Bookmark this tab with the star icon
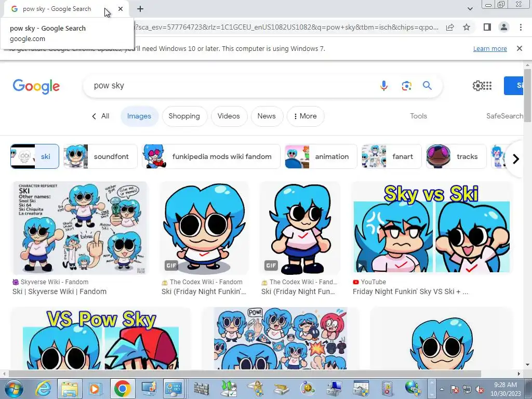The height and width of the screenshot is (399, 532). pyautogui.click(x=467, y=27)
